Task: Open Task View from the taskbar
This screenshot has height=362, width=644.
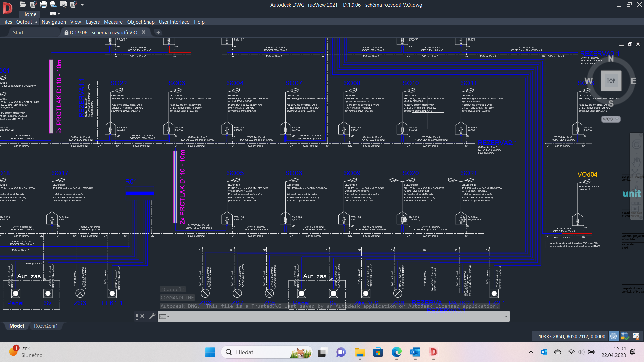Action: point(322,352)
